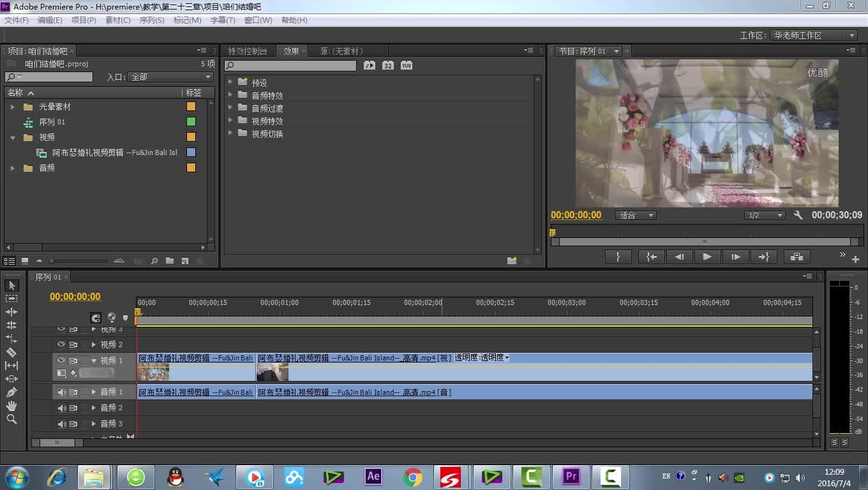Viewport: 868px width, 490px height.
Task: Select the Selection arrow tool
Action: tap(11, 285)
